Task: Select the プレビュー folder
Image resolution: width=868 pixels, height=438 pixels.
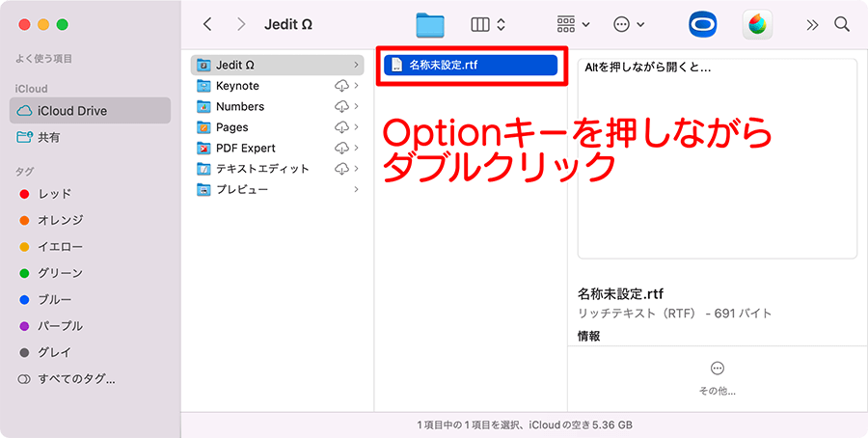Action: (278, 189)
